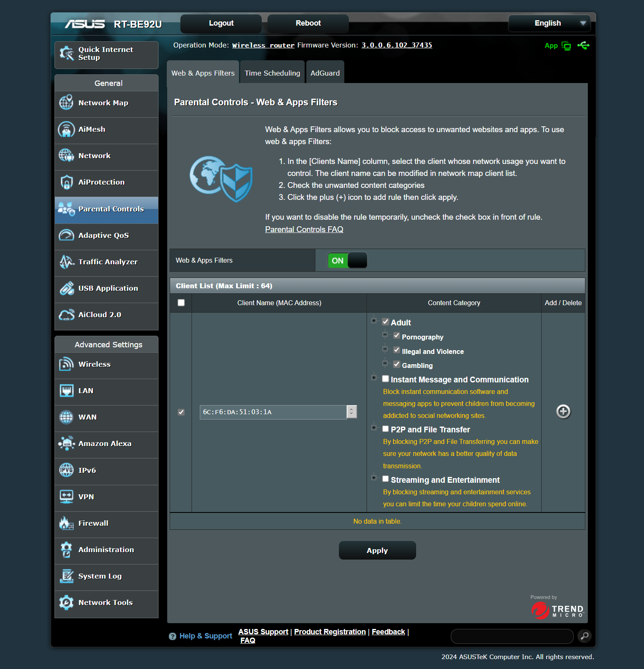Switch to the Time Scheduling tab
Image resolution: width=644 pixels, height=669 pixels.
tap(272, 72)
